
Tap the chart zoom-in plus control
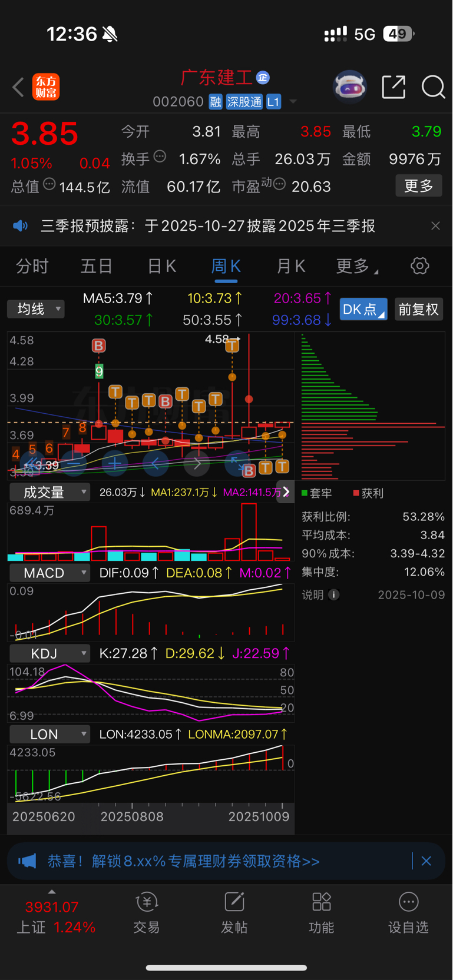[x=115, y=464]
